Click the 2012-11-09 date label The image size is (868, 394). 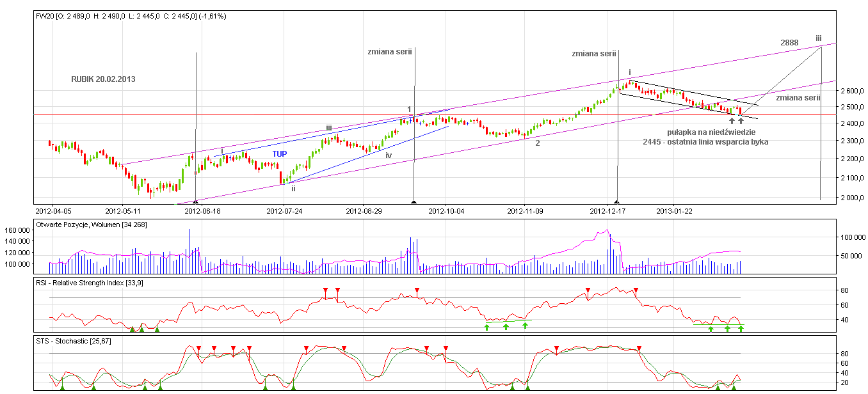[x=525, y=210]
